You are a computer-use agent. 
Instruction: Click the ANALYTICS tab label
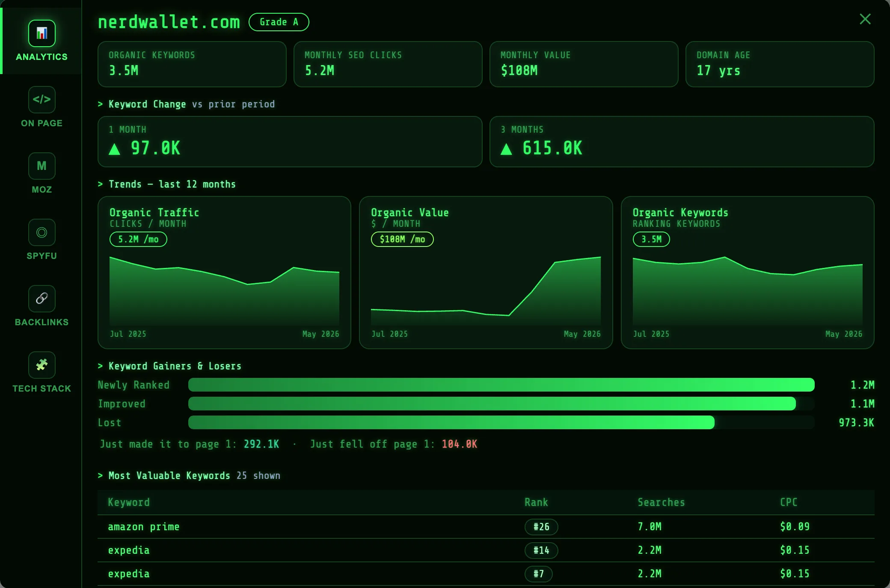(42, 57)
